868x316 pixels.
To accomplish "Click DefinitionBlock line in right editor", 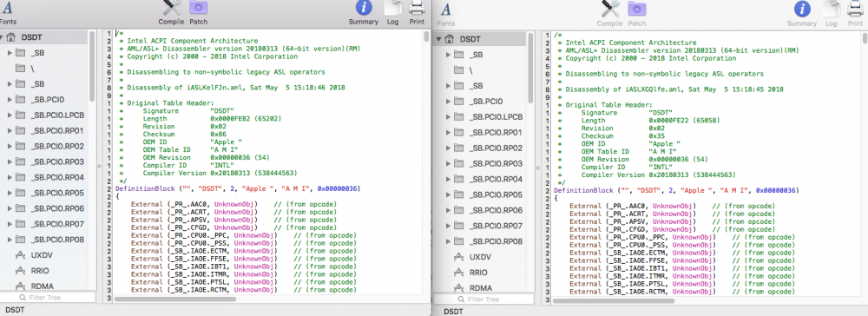I will pos(676,190).
